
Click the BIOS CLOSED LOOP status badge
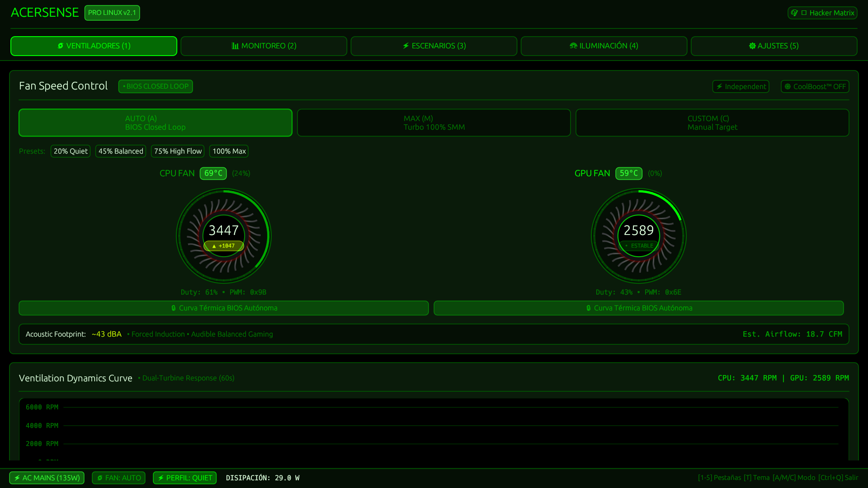(x=156, y=86)
